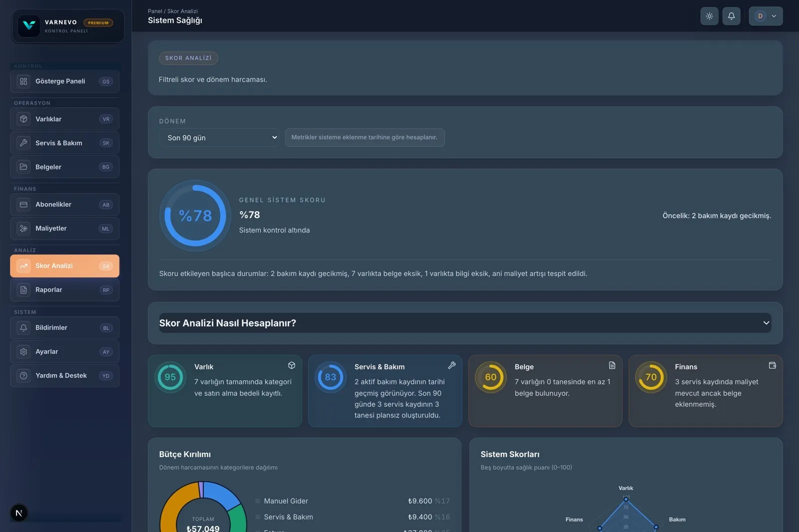Click the Yardım & Destek help icon
The image size is (799, 532).
pos(23,376)
